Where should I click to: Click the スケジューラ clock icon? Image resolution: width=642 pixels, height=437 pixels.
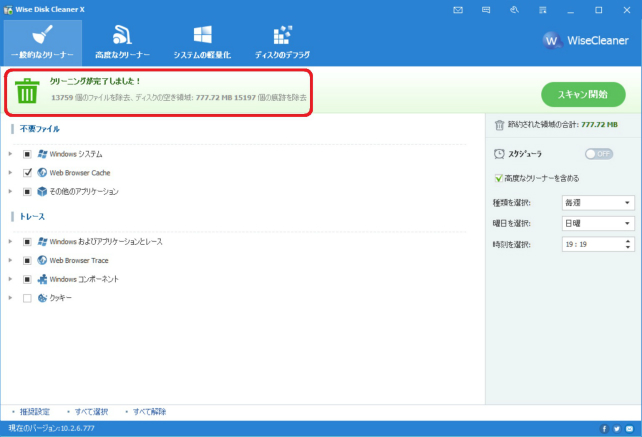click(499, 154)
